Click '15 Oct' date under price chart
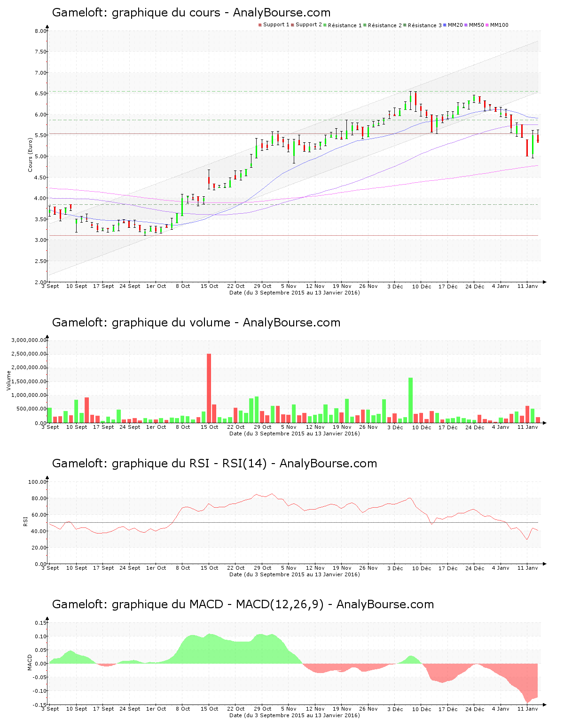564x728 pixels. pyautogui.click(x=210, y=286)
